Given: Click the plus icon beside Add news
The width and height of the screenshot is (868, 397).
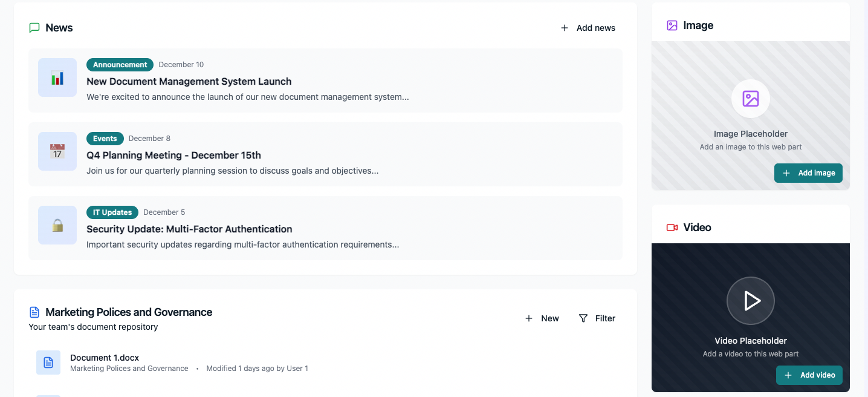Looking at the screenshot, I should [564, 28].
